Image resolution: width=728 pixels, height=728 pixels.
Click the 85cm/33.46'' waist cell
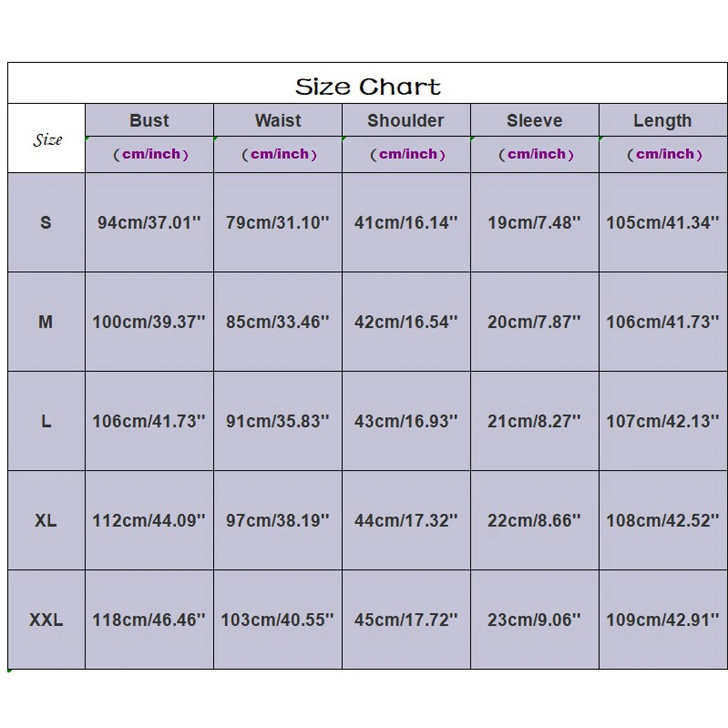click(x=278, y=322)
